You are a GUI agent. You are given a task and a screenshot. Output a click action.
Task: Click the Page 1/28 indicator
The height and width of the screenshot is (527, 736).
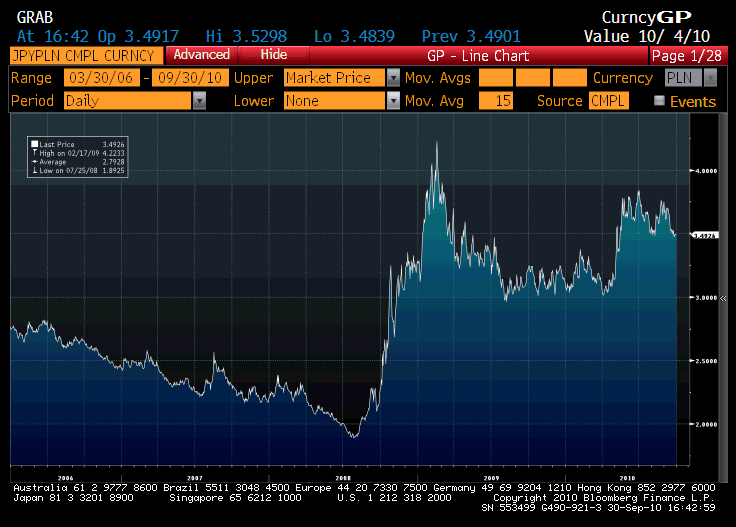click(690, 55)
